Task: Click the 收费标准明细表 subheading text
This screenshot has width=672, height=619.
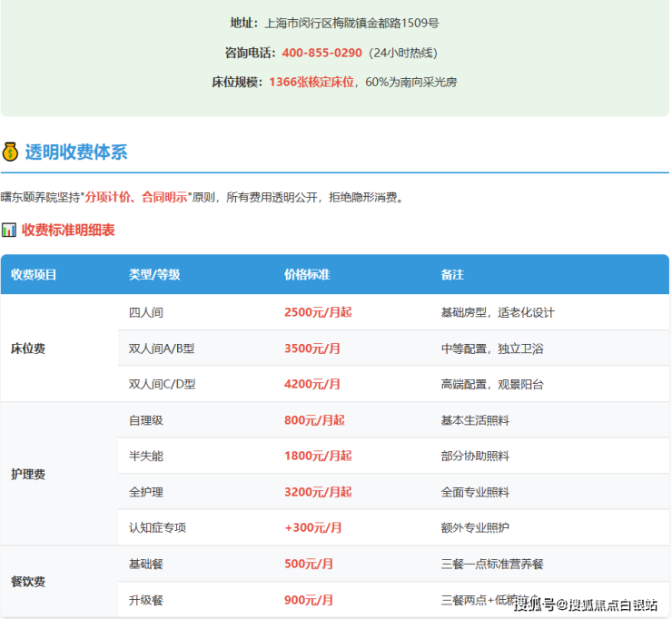Action: click(68, 231)
